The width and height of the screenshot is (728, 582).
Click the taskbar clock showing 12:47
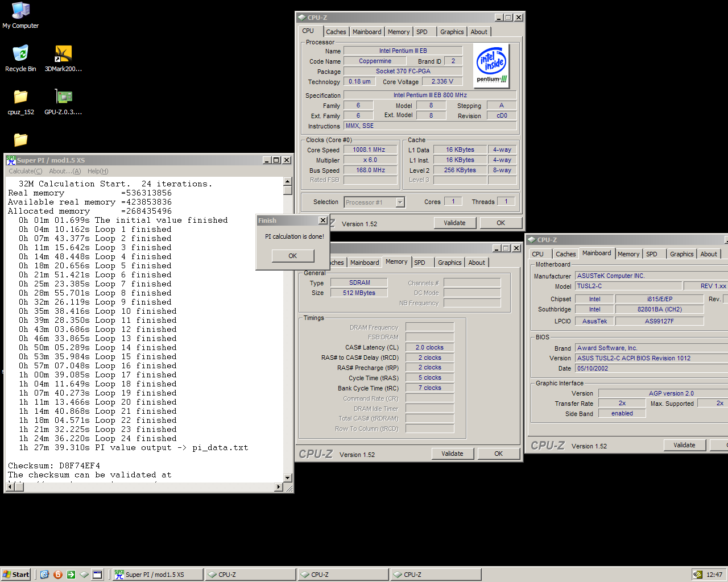(x=714, y=575)
